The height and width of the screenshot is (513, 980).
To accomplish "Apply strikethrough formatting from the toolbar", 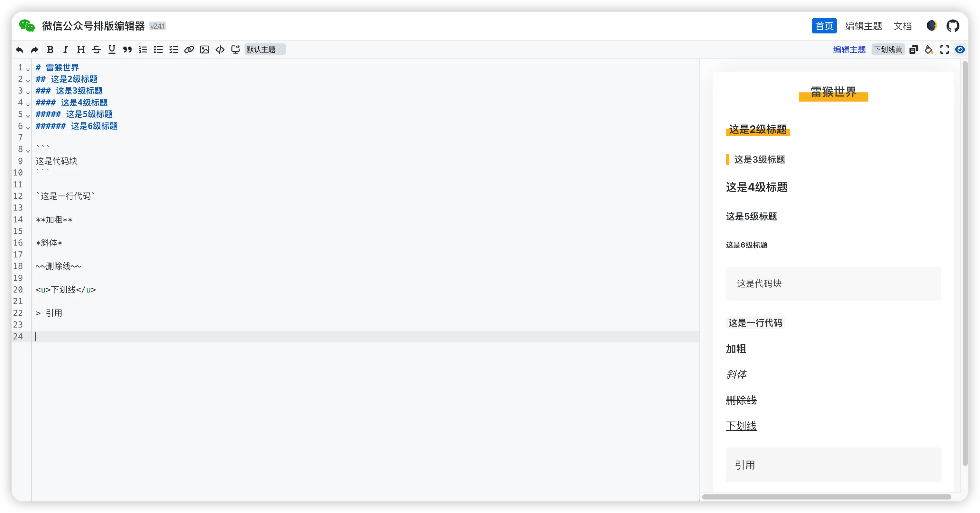I will coord(96,50).
